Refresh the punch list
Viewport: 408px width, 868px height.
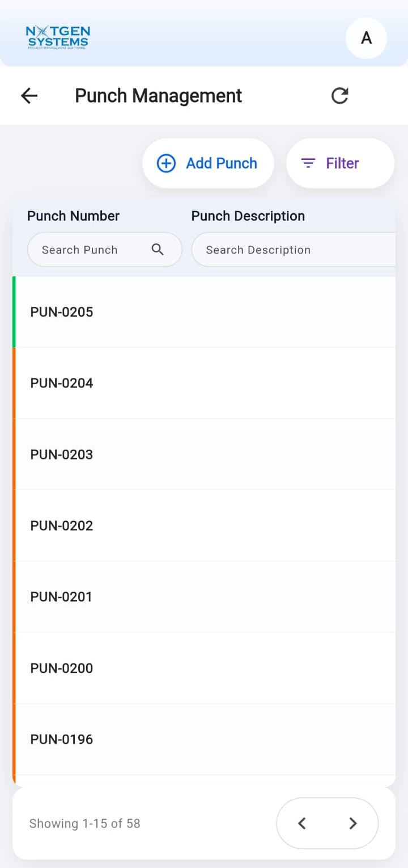point(339,95)
